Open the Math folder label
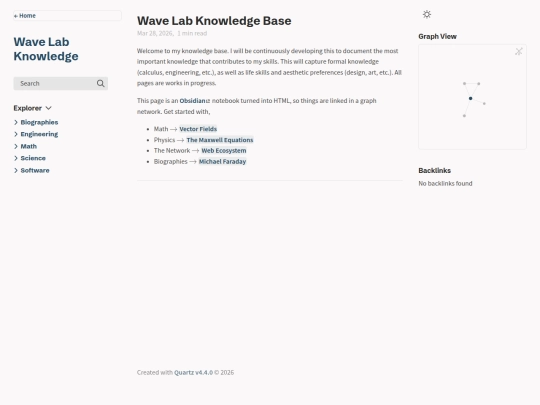The image size is (540, 405). pos(29,146)
